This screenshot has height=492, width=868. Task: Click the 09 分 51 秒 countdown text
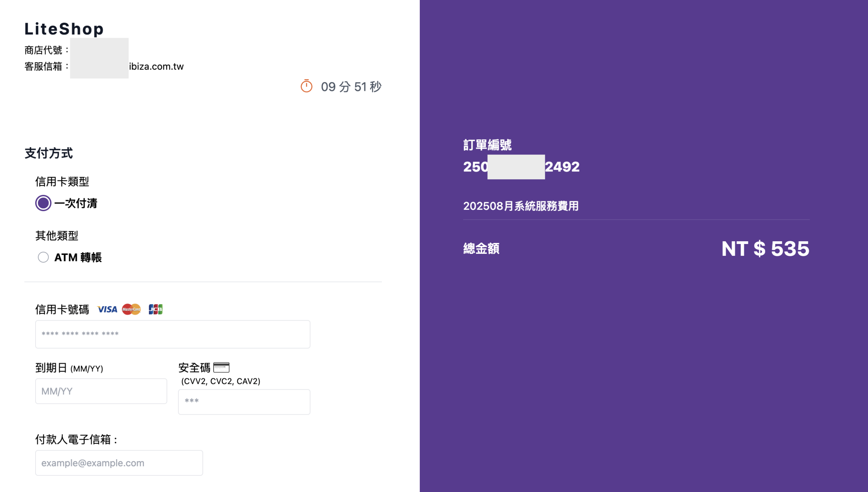351,87
